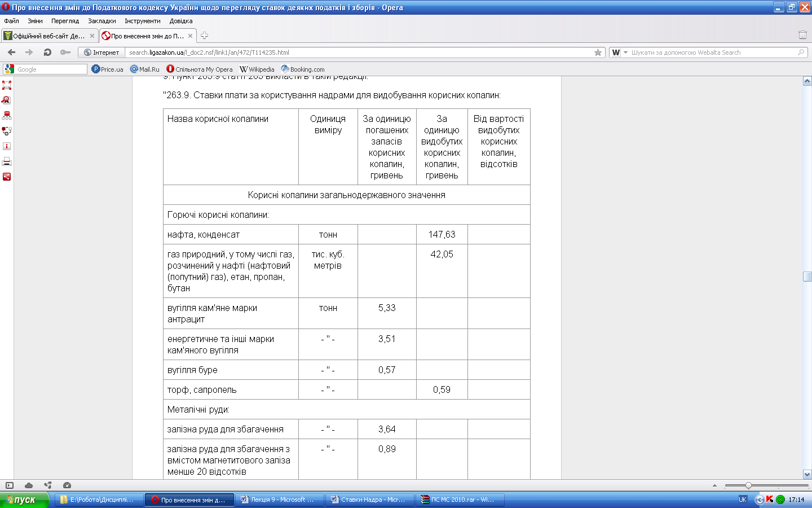Focus the address bar URL field

coord(359,52)
